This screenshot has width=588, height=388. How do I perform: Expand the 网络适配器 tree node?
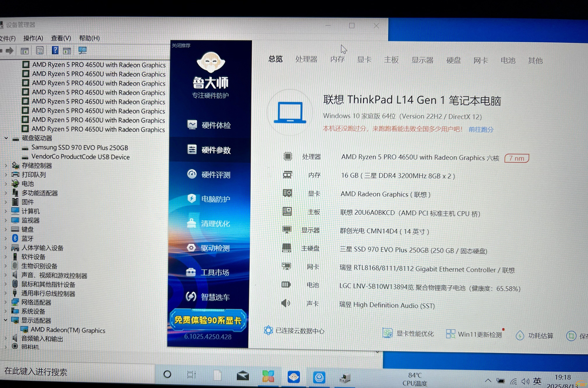coord(5,302)
